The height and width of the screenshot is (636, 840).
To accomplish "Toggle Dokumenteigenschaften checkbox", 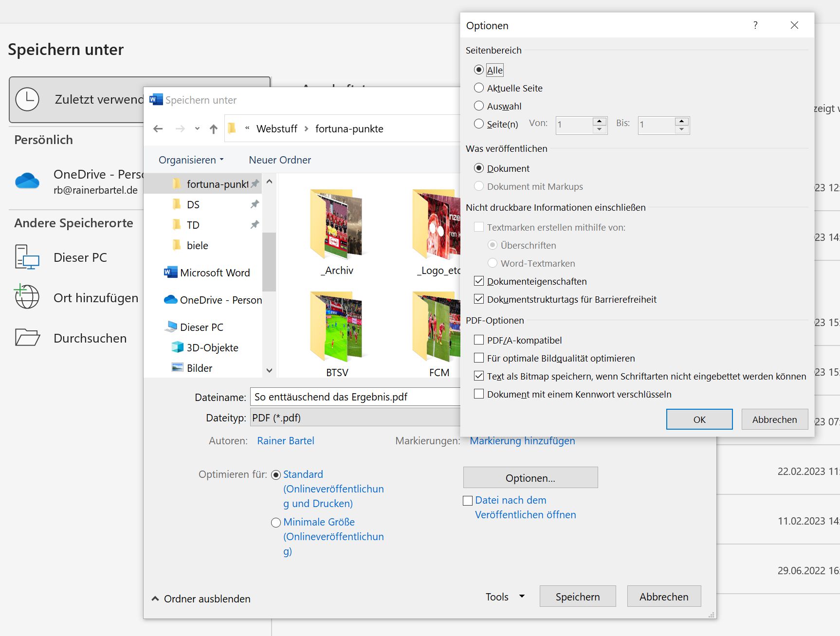I will click(x=479, y=281).
